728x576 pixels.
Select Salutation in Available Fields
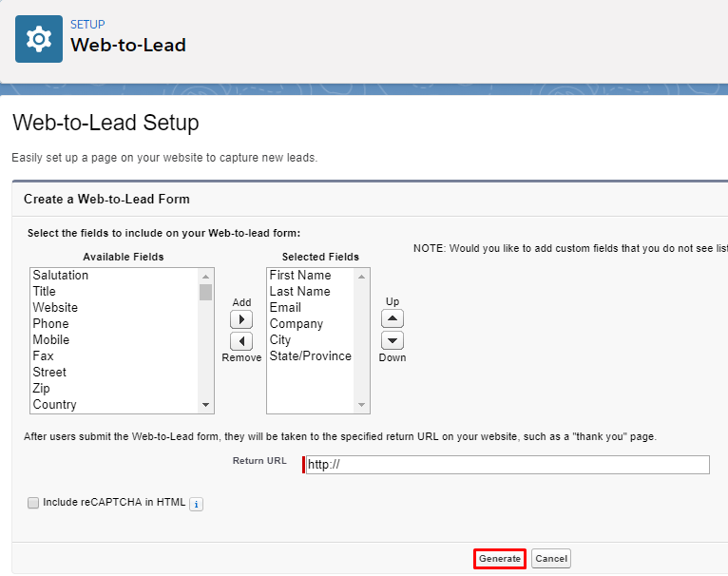[60, 276]
